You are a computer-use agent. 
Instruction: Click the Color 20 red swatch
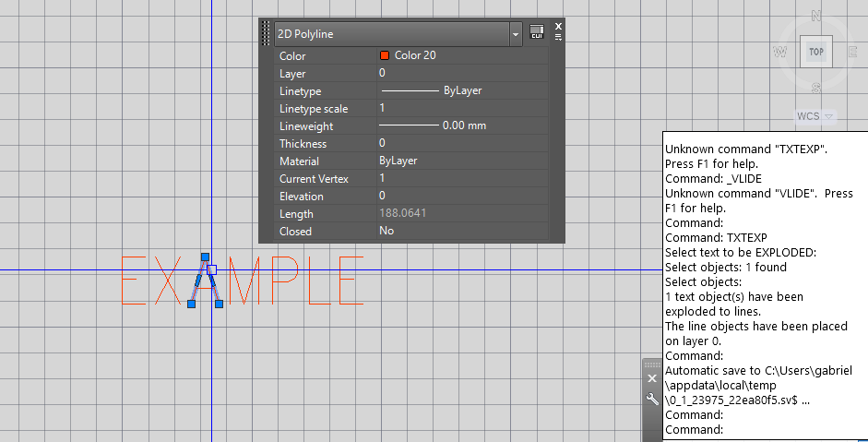coord(385,55)
